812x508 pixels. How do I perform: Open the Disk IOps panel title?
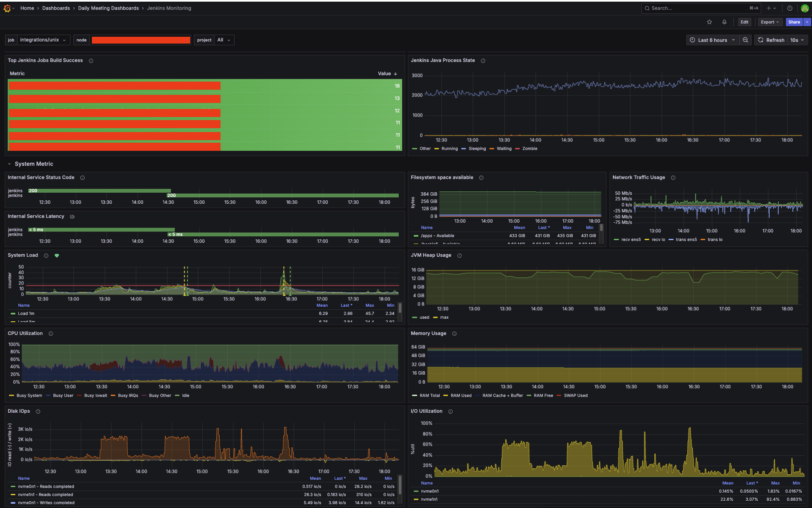pos(19,411)
